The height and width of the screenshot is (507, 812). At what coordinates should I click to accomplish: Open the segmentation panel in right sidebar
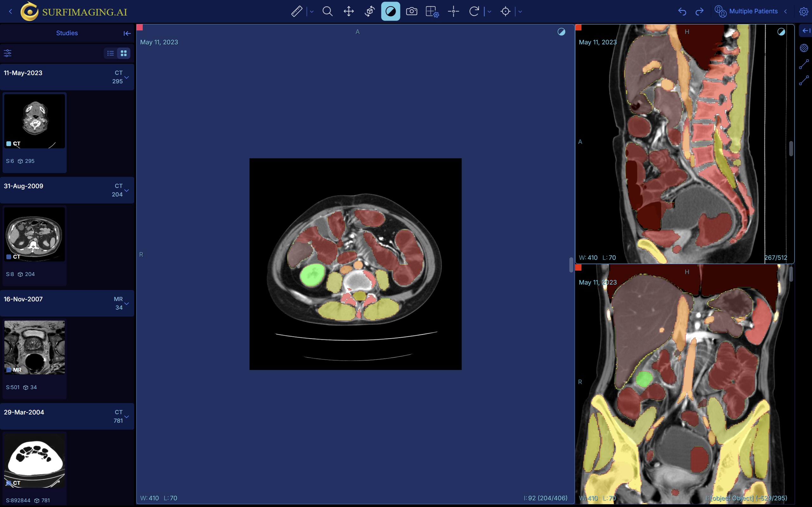point(804,48)
